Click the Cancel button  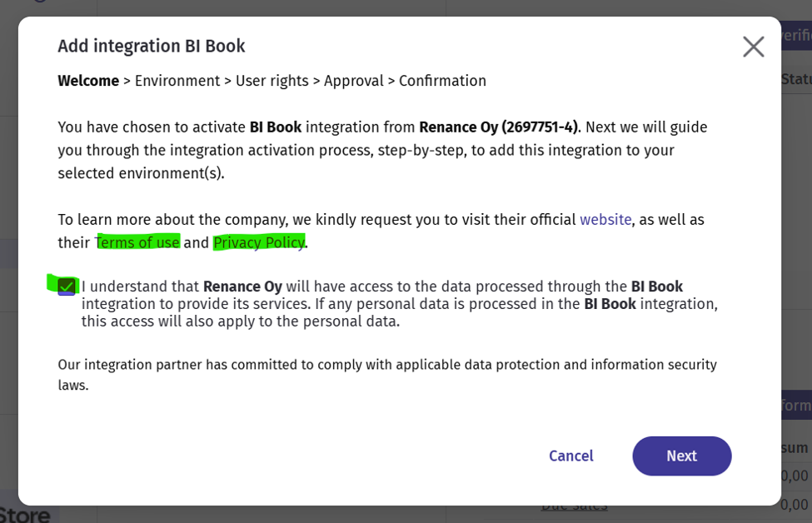570,456
